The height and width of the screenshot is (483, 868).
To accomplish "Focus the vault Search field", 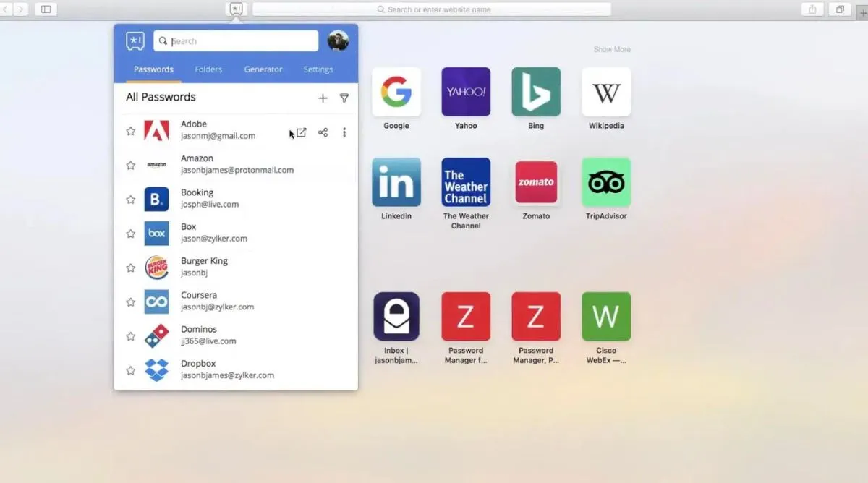I will 236,41.
